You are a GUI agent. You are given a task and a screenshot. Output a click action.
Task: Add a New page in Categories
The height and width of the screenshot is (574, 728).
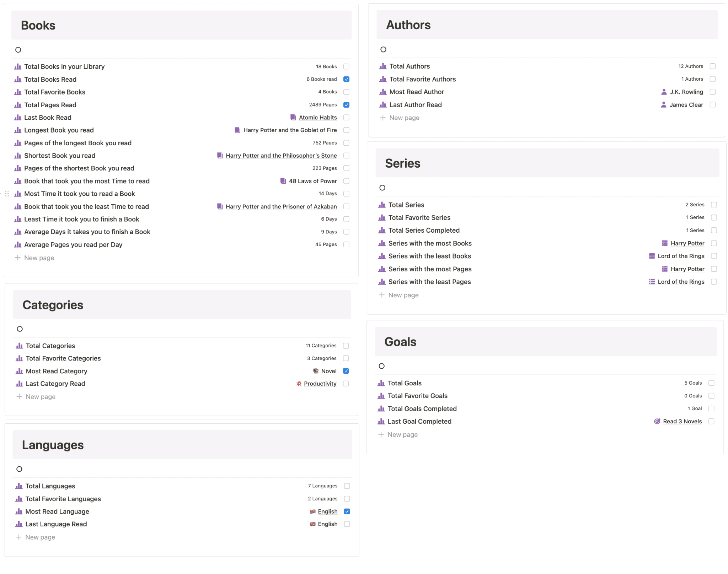tap(41, 396)
